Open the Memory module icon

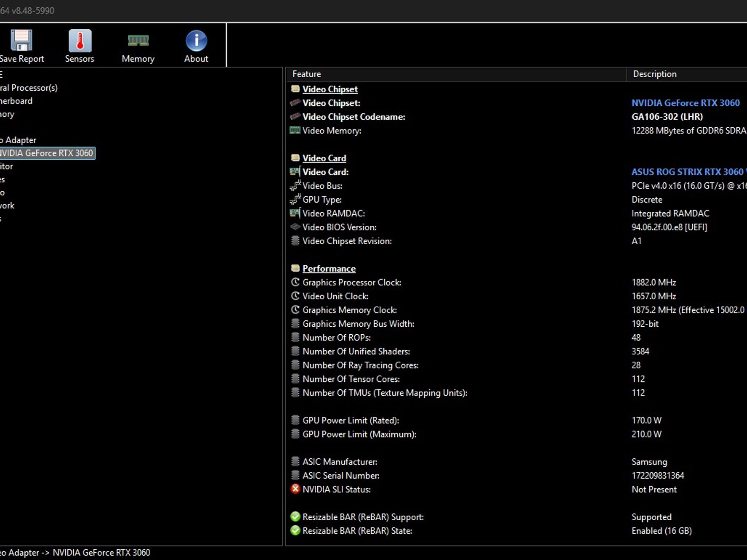coord(138,40)
